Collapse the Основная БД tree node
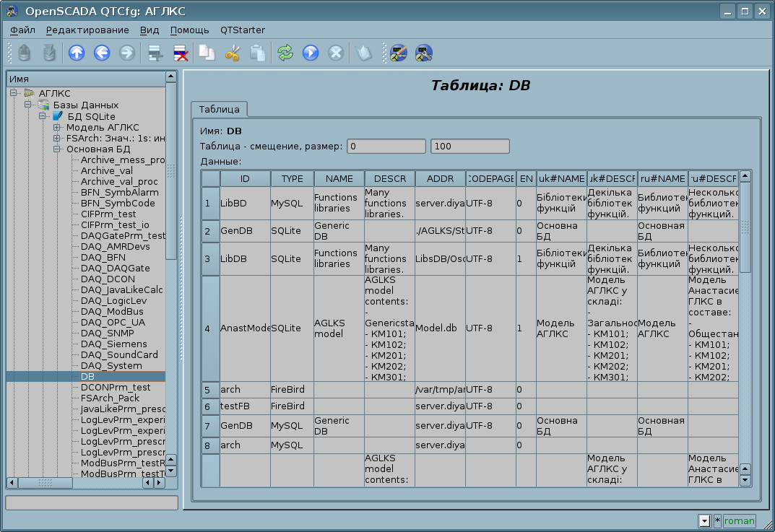Image resolution: width=775 pixels, height=532 pixels. point(57,149)
